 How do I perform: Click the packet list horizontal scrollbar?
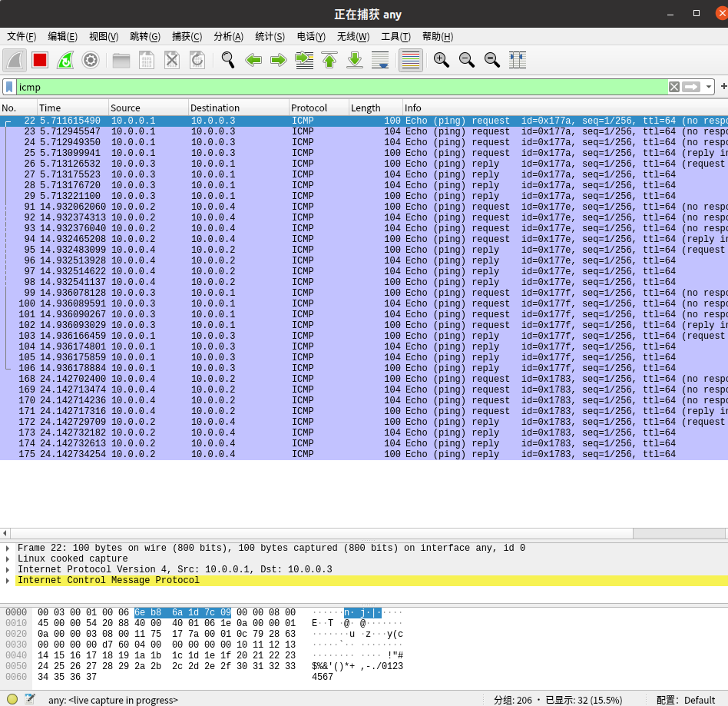364,533
